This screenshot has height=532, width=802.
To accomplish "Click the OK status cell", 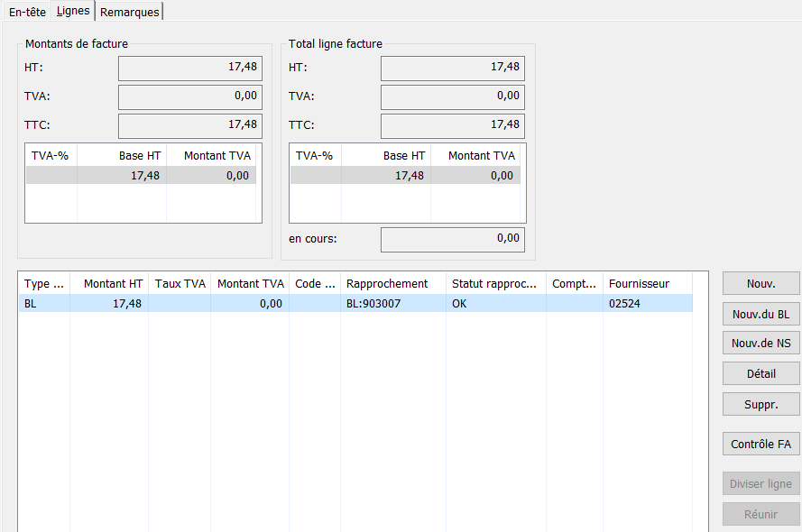I will click(496, 304).
